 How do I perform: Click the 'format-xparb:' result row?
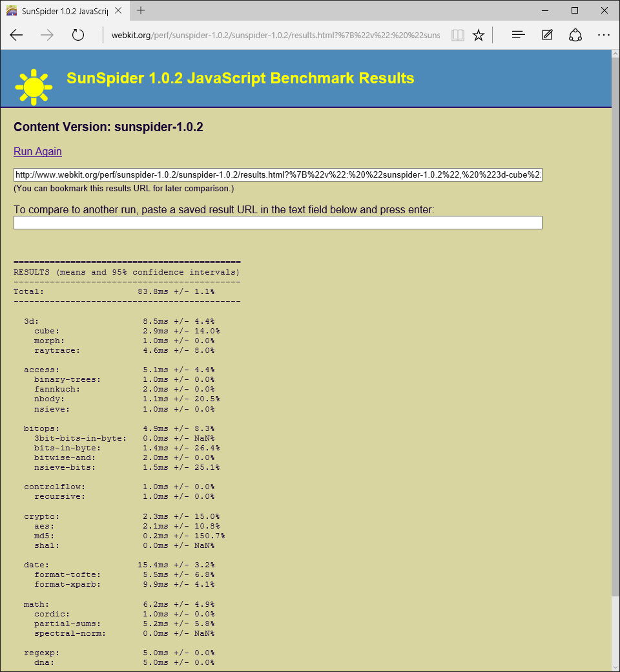pos(124,585)
